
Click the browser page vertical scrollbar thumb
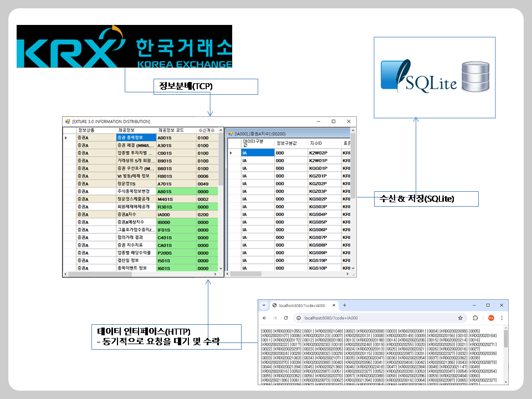tap(505, 339)
